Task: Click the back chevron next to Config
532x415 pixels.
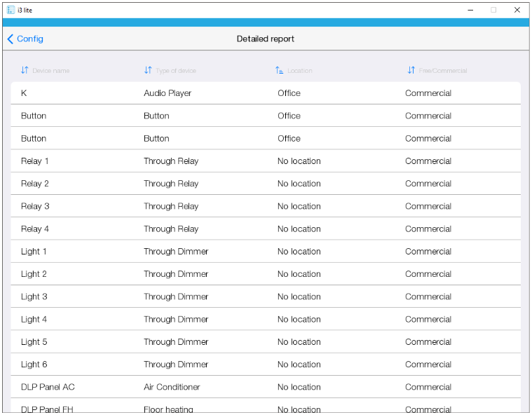Action: point(10,39)
